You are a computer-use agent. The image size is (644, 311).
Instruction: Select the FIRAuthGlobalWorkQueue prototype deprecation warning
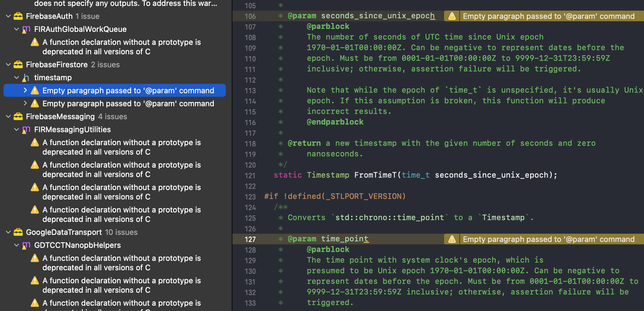(x=121, y=47)
